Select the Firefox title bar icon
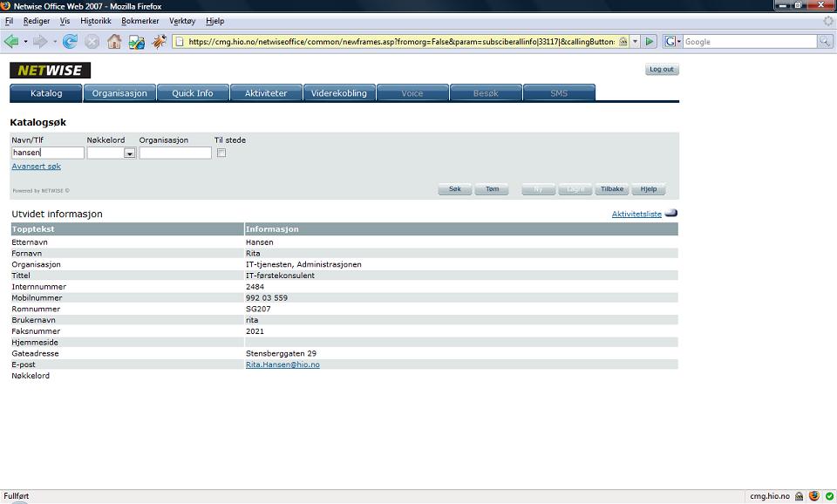This screenshot has width=837, height=504. [x=5, y=6]
